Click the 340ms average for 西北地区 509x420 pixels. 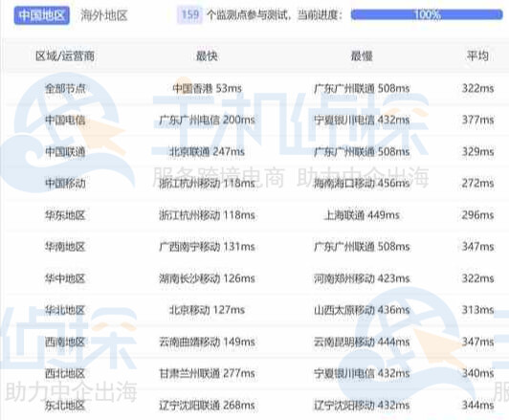(x=477, y=373)
